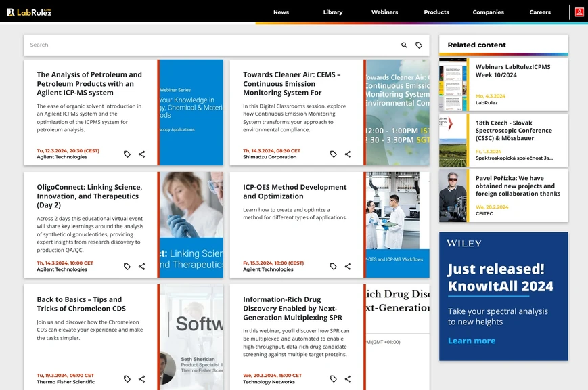The width and height of the screenshot is (588, 390).
Task: Click 'Just released! KnowItAll 2024' ad headline
Action: (x=501, y=278)
